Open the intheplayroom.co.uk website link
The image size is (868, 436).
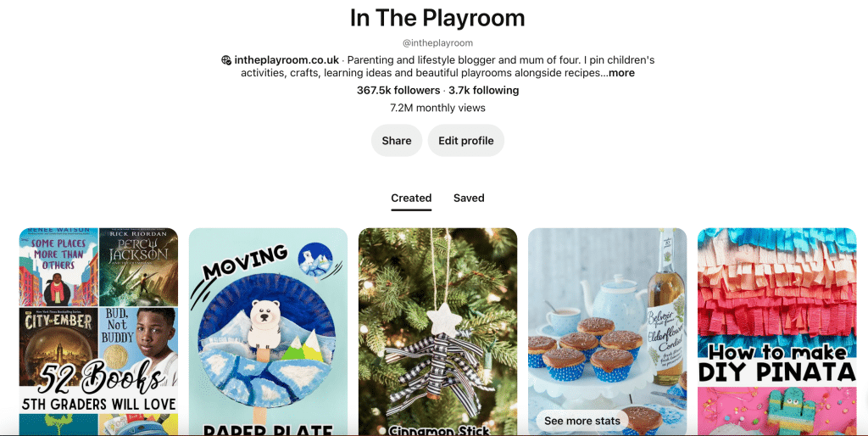[287, 60]
